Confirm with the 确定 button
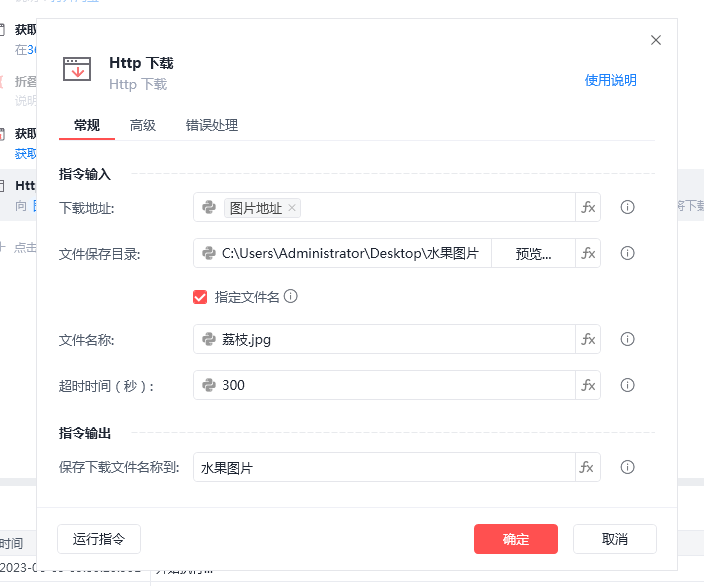 click(x=516, y=539)
